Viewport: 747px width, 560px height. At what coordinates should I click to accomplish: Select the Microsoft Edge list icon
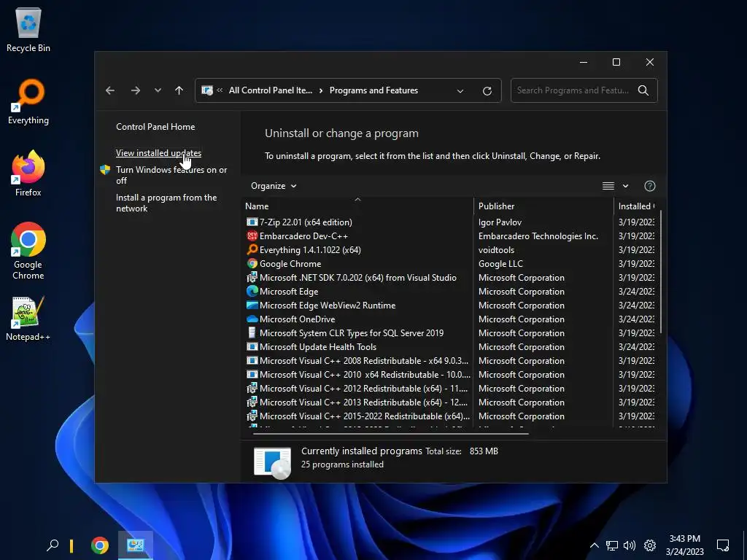252,291
